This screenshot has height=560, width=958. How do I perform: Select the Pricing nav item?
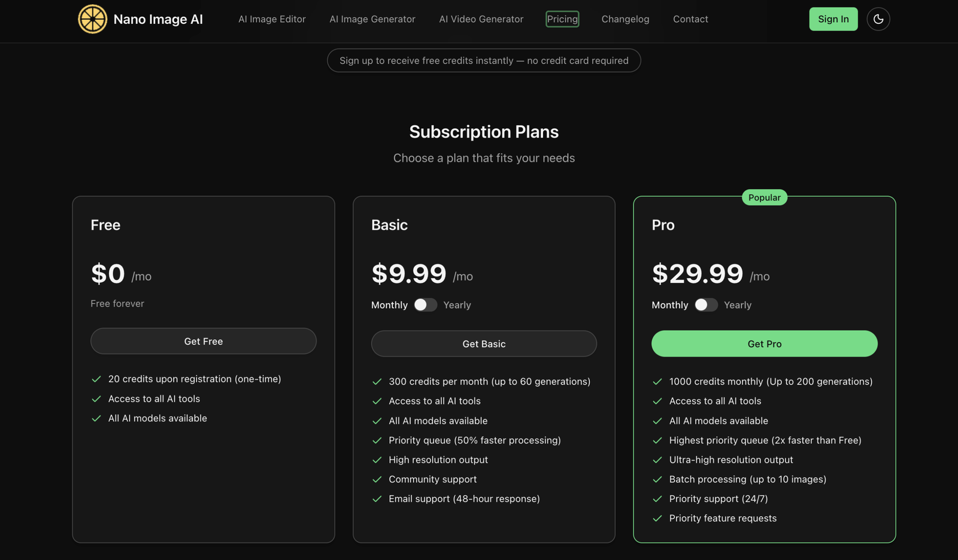coord(562,19)
